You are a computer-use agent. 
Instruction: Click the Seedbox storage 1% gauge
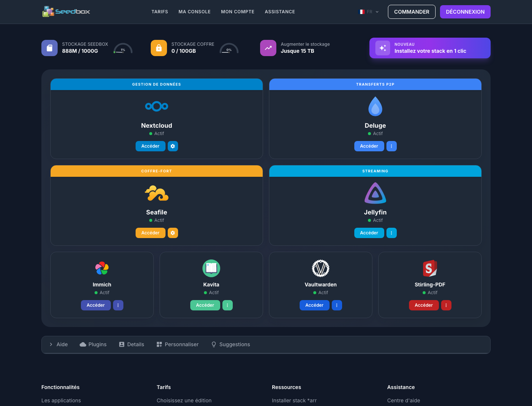[123, 48]
